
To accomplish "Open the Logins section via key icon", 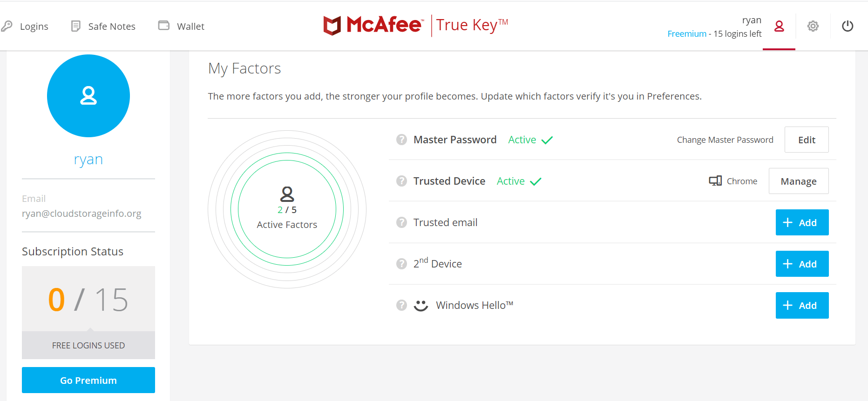I will pyautogui.click(x=7, y=26).
